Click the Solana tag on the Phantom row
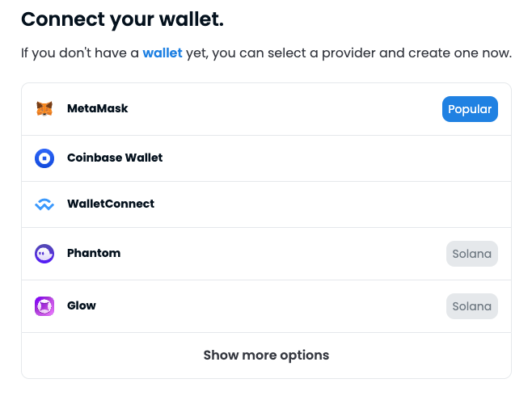Screen dimensions: 532x400 pos(471,254)
